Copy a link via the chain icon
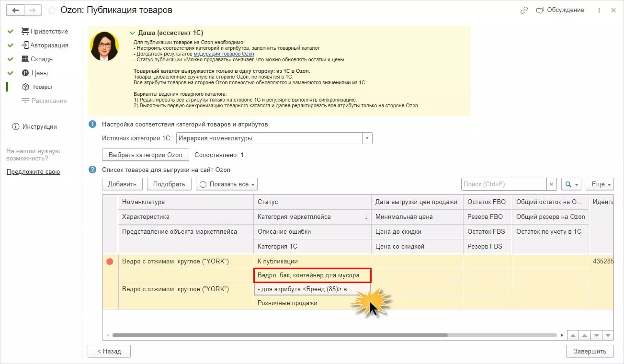Screen dimensions: 624x364 click(x=524, y=10)
